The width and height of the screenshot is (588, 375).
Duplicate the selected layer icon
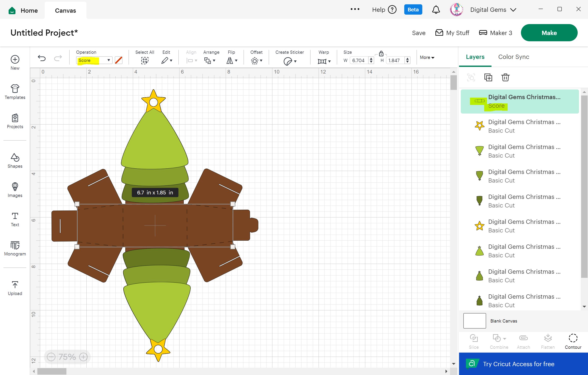point(488,77)
